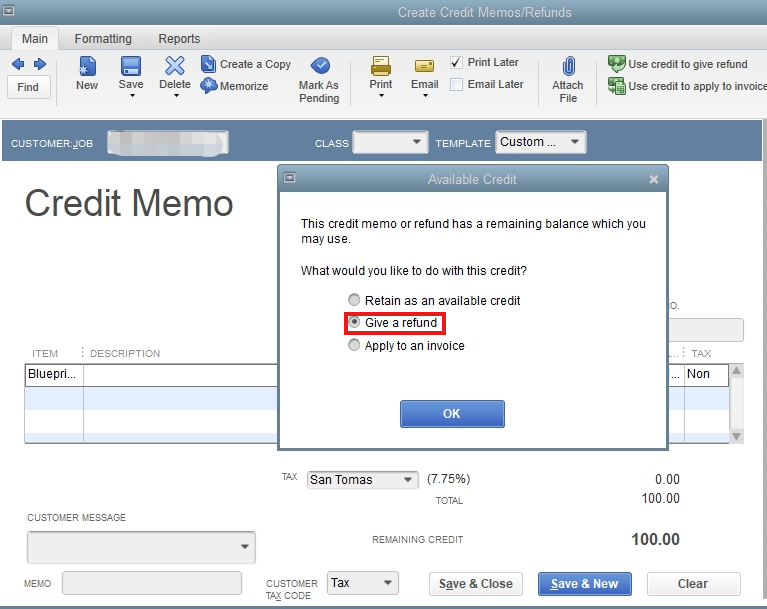Click Save & New button
The image size is (767, 609).
click(x=585, y=584)
